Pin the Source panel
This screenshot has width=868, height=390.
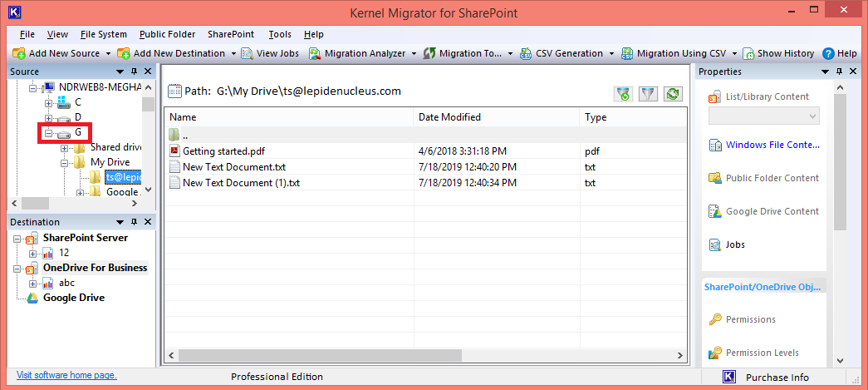[x=134, y=72]
